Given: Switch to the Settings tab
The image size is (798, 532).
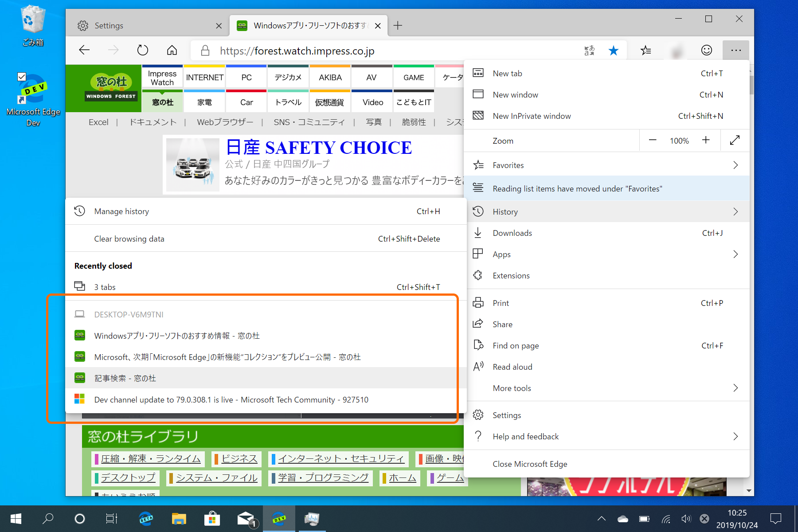Looking at the screenshot, I should tap(109, 25).
